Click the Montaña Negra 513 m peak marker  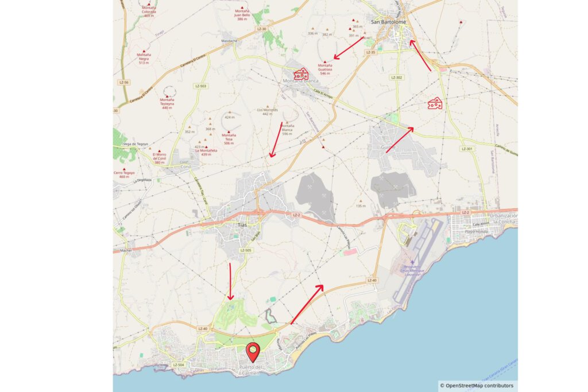144,51
